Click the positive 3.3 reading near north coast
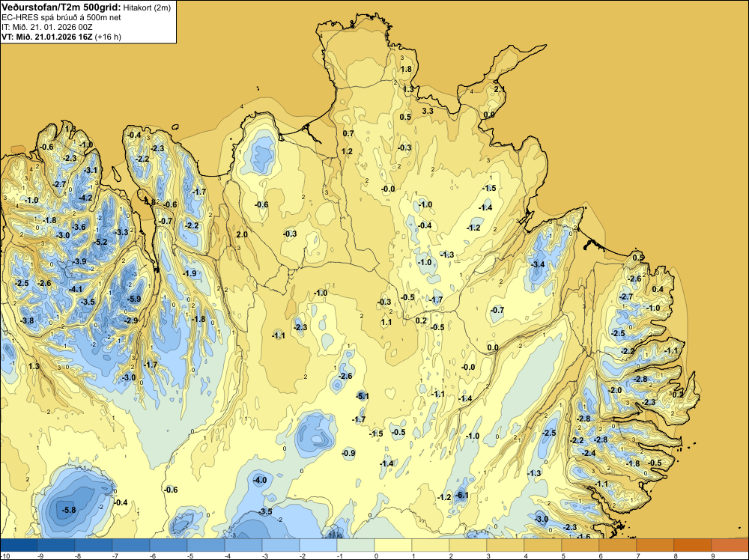Image resolution: width=749 pixels, height=560 pixels. click(428, 111)
